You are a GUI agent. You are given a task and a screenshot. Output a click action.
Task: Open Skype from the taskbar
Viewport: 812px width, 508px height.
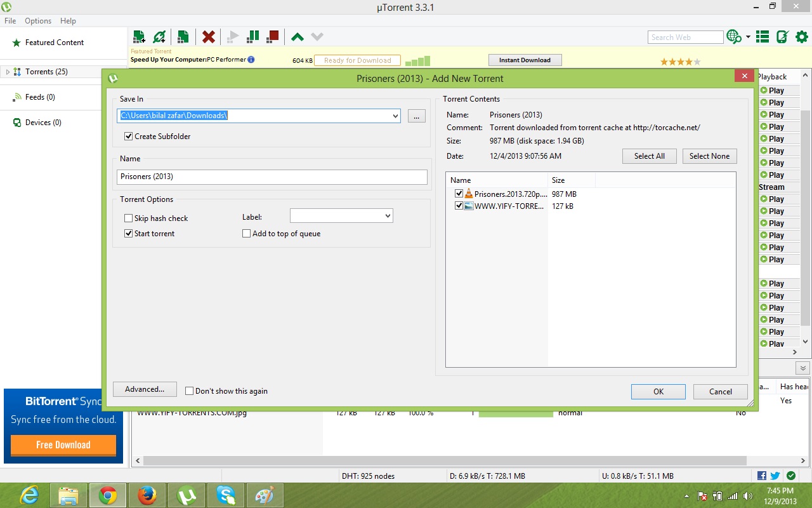coord(226,495)
